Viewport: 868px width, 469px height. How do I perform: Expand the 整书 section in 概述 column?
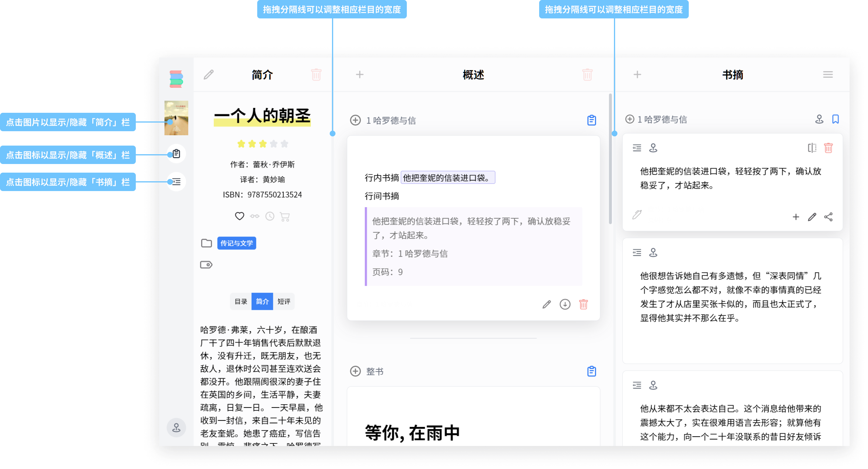pyautogui.click(x=355, y=371)
